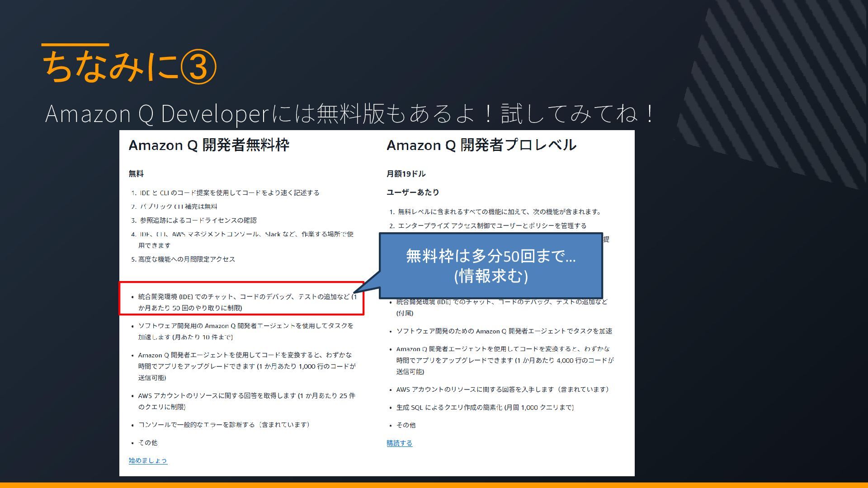Click heading Amazon Q 開発者無料枠
This screenshot has height=488, width=868.
pyautogui.click(x=209, y=145)
